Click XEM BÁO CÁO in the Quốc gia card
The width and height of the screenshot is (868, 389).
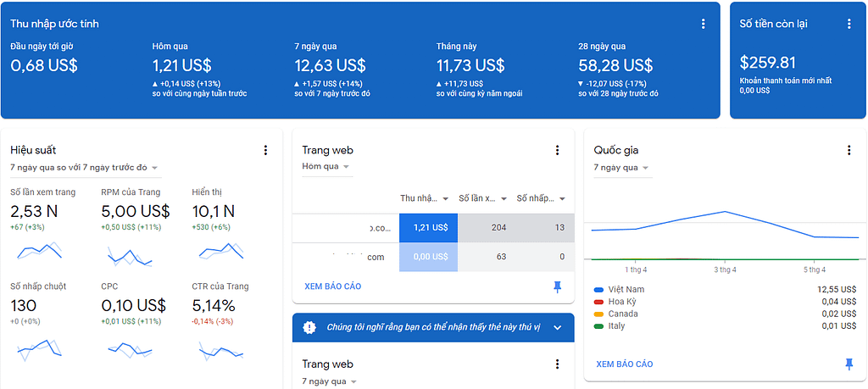click(x=625, y=364)
